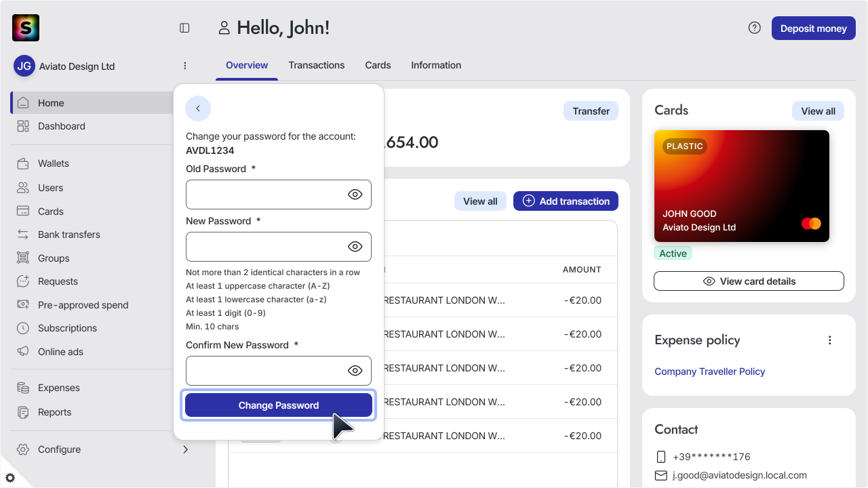Click the user icon beside Hello, John!
This screenshot has width=868, height=488.
pos(224,28)
